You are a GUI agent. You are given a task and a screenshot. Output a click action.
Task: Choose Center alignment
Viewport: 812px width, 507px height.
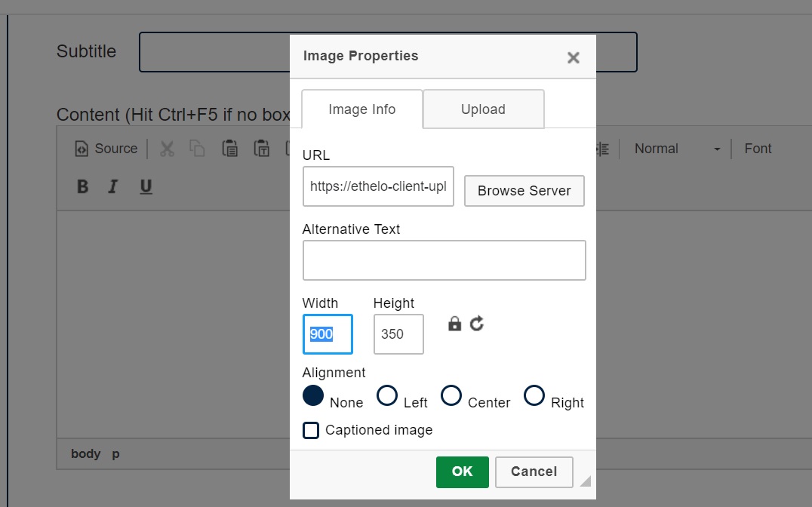[x=451, y=396]
